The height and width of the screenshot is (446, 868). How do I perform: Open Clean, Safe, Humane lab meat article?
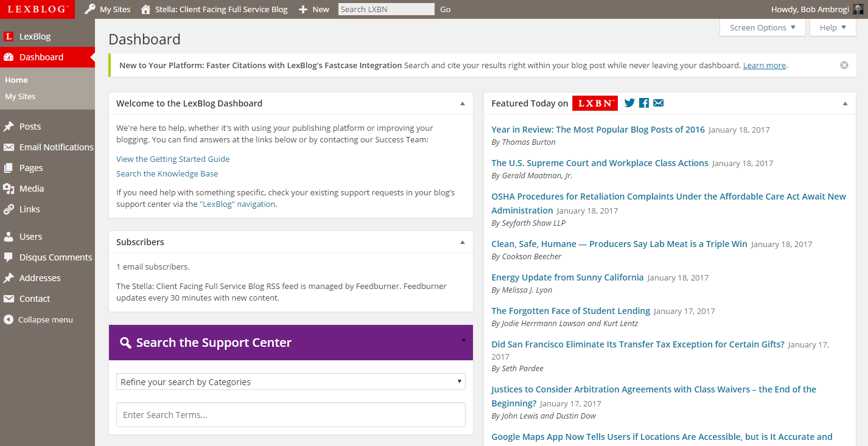click(x=620, y=244)
